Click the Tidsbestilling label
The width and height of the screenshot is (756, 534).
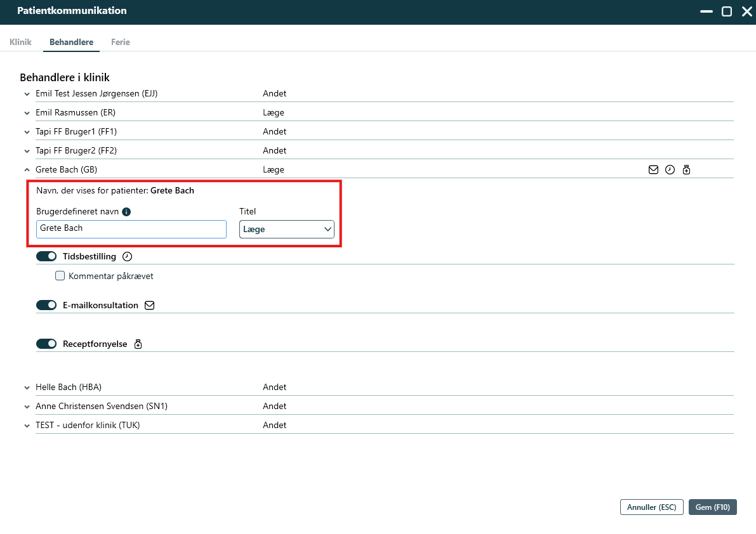click(x=90, y=257)
